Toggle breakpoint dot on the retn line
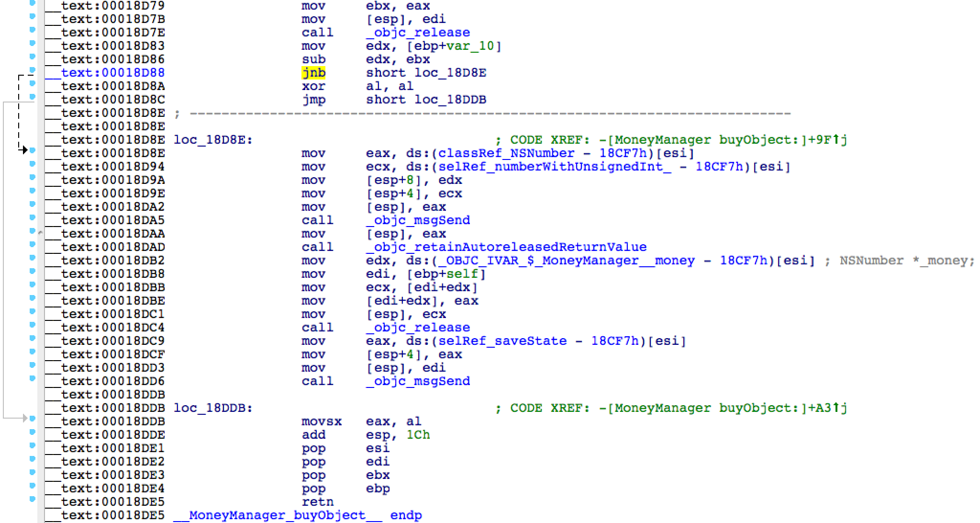This screenshot has height=523, width=980. point(33,499)
